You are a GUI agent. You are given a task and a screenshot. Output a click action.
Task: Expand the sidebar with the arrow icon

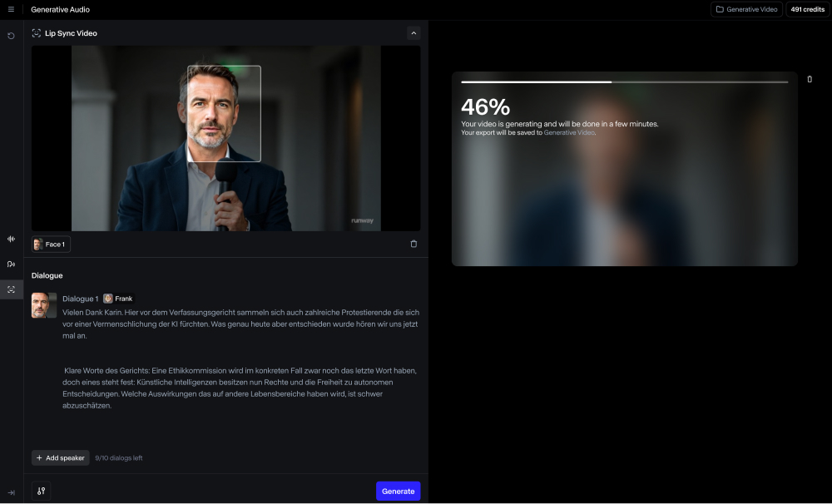[x=11, y=492]
